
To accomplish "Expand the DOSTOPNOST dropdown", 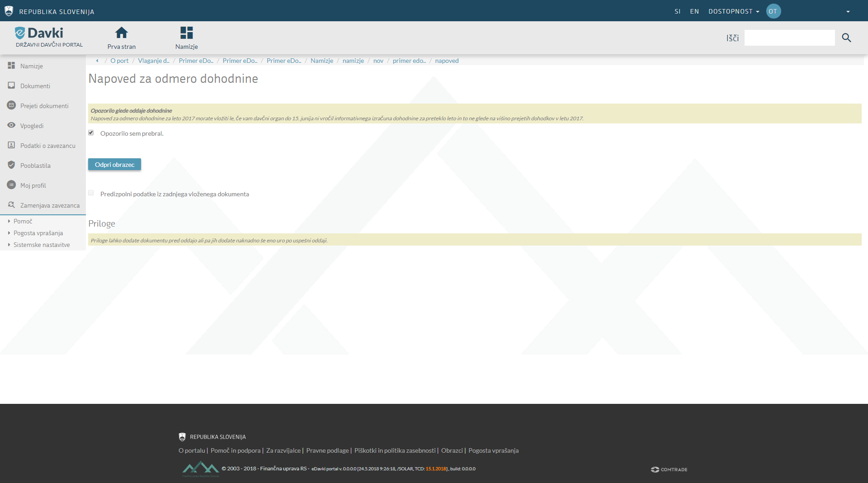I will coord(733,11).
